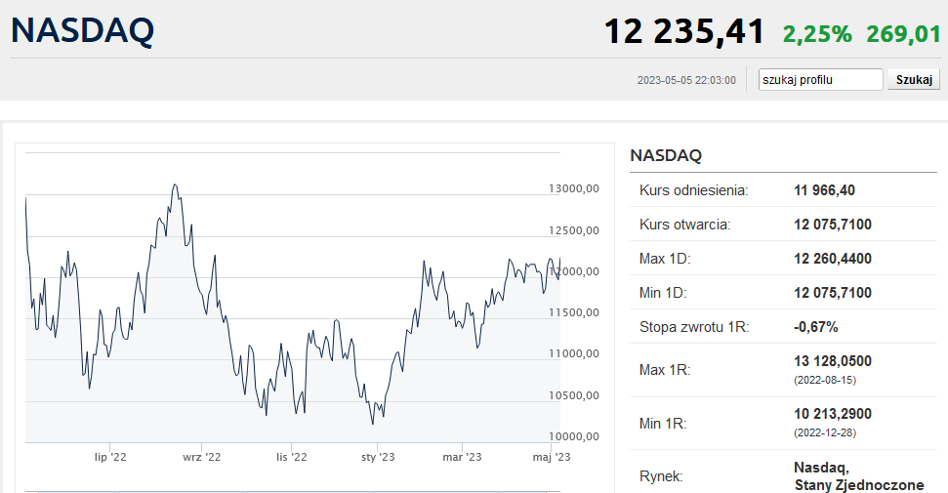
Task: Select the 'Max 1D:' label
Action: pos(664,259)
